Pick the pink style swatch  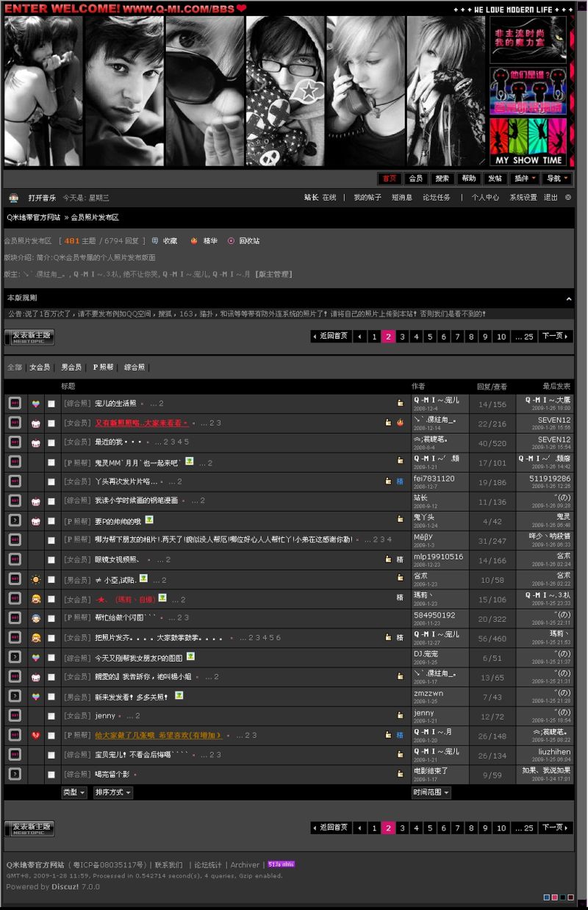click(x=554, y=898)
